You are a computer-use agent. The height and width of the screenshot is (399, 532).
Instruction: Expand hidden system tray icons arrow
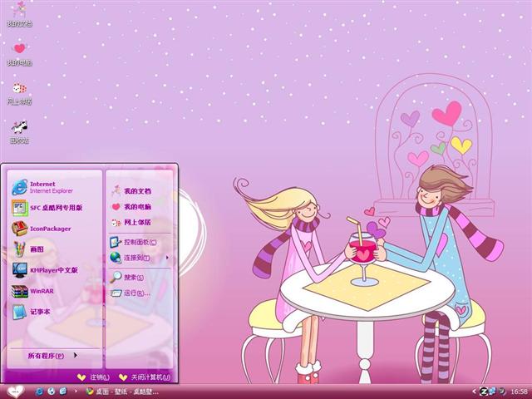pos(474,392)
